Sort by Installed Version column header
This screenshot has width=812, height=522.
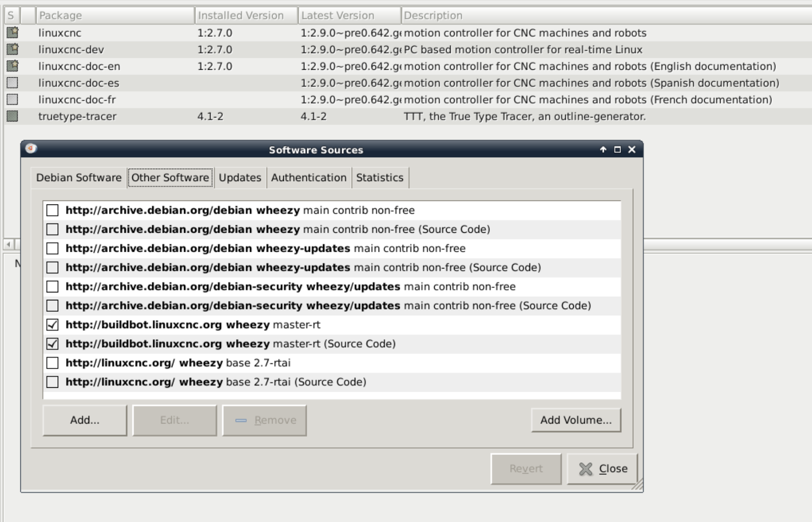[246, 15]
